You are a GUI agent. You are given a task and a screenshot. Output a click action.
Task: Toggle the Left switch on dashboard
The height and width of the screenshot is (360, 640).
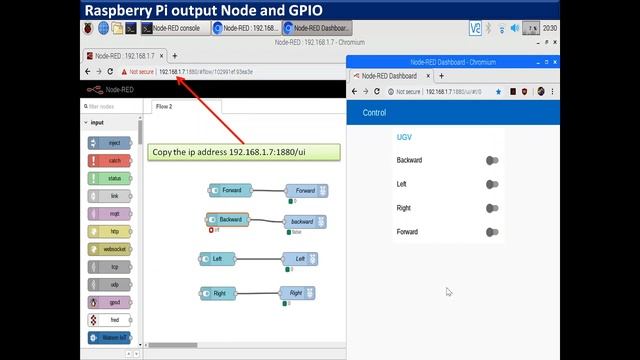[x=492, y=184]
